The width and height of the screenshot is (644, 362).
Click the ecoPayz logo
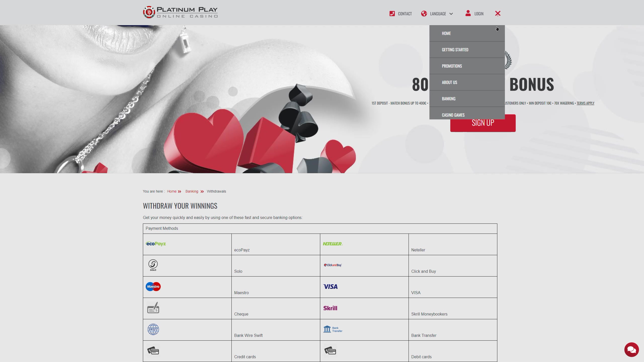[x=156, y=244]
